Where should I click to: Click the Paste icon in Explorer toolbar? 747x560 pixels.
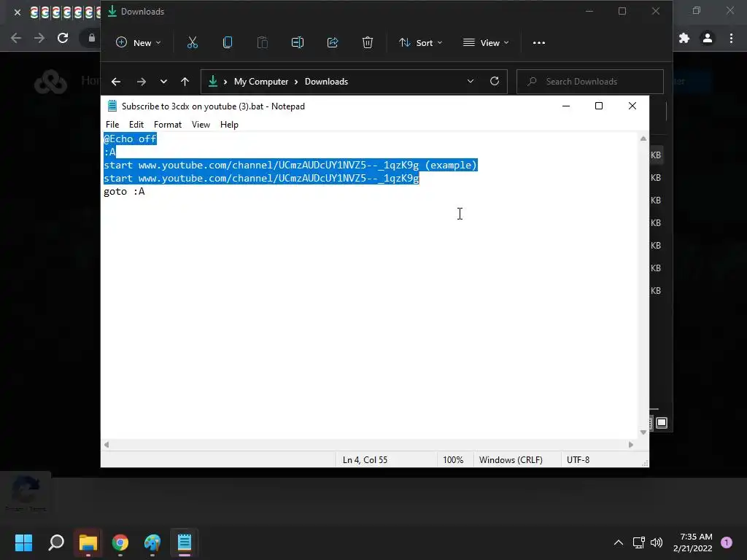click(263, 43)
